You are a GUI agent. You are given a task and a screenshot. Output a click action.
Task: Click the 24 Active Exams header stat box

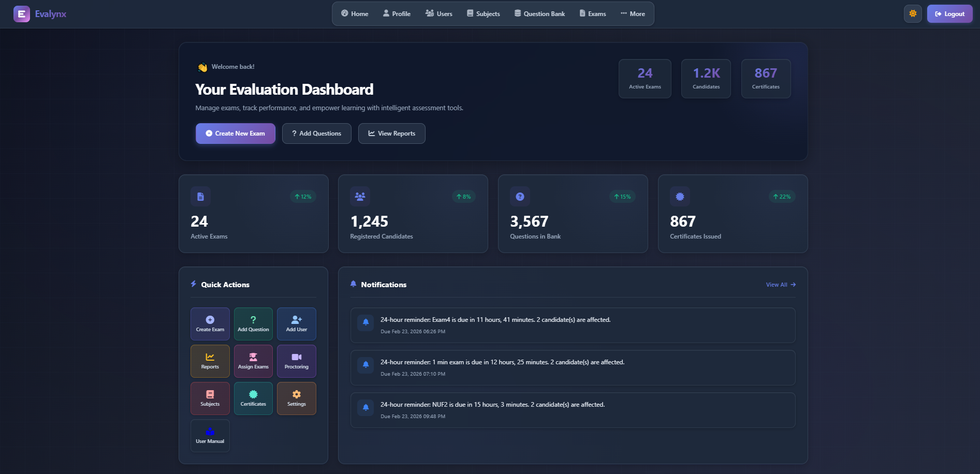(645, 79)
